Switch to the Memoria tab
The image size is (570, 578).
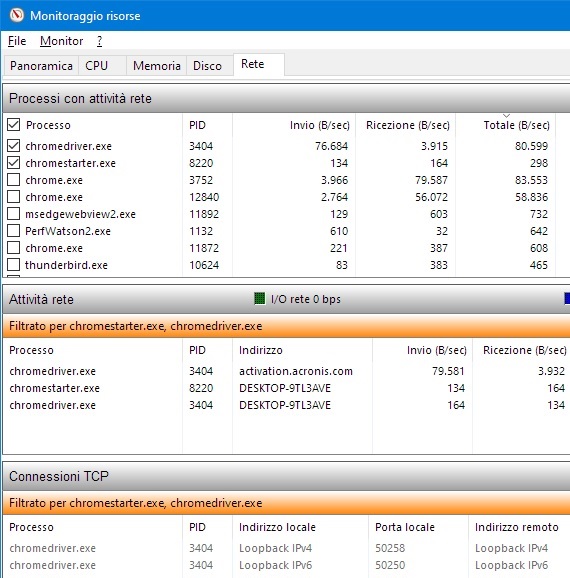pos(157,66)
